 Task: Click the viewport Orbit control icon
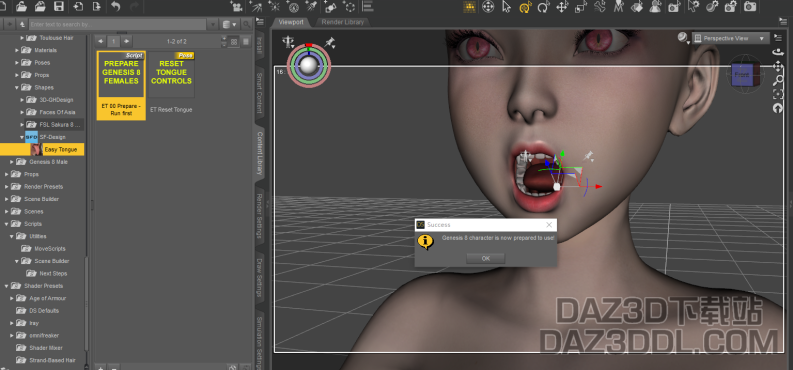[778, 52]
